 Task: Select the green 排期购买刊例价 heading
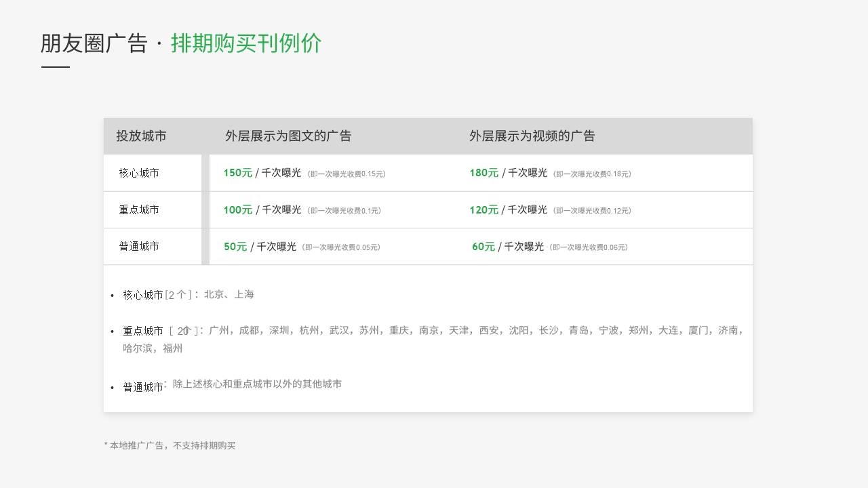tap(246, 43)
